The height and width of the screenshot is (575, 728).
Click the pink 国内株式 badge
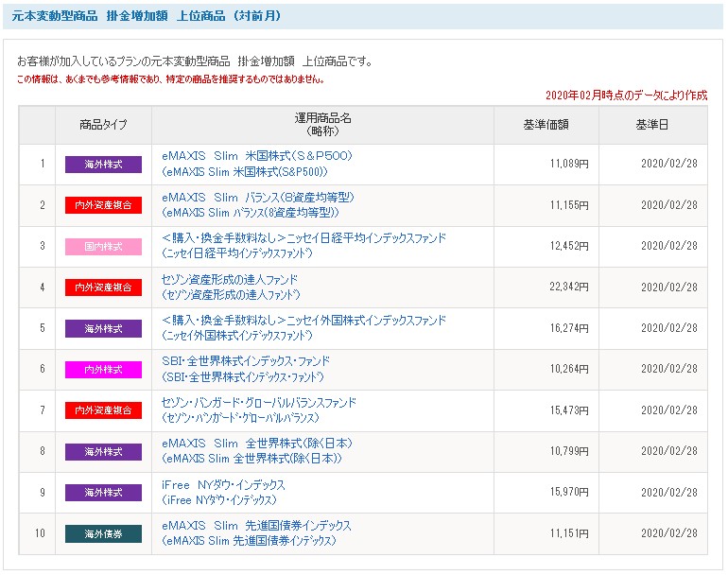103,247
